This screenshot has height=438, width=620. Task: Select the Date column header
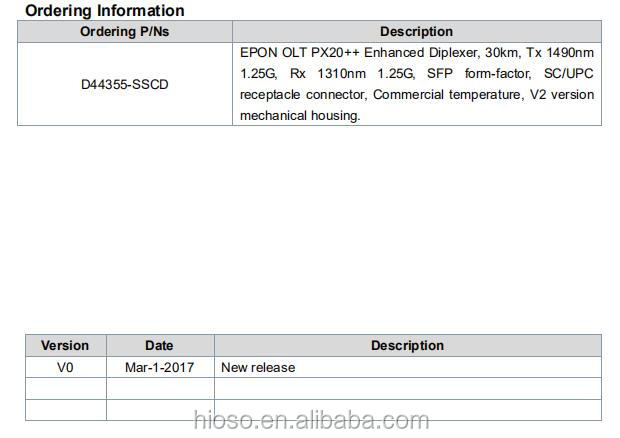160,345
